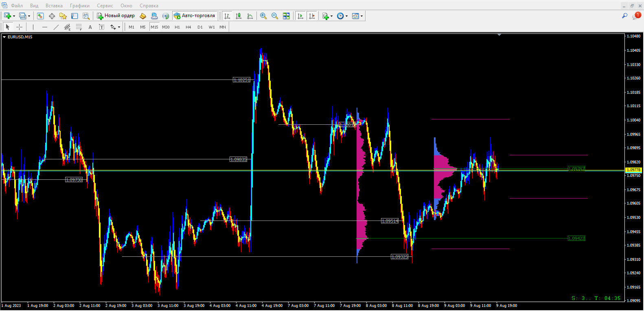The image size is (644, 311).
Task: Open the Графики menu
Action: 79,6
